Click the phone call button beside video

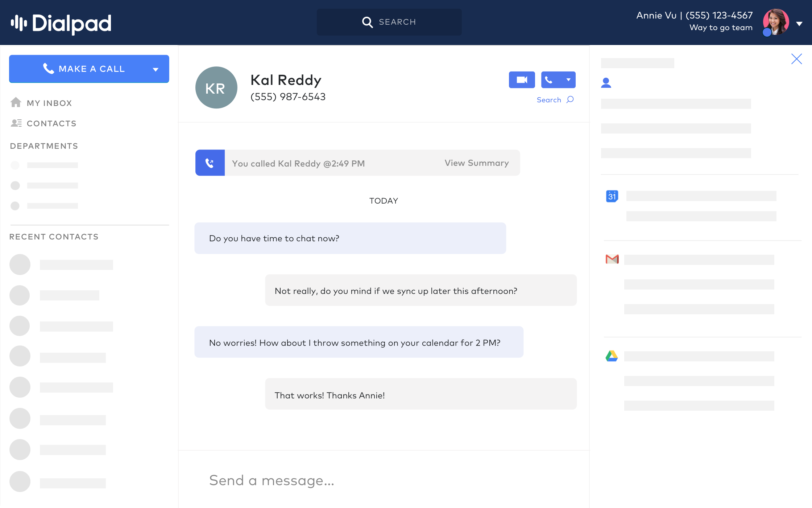549,80
